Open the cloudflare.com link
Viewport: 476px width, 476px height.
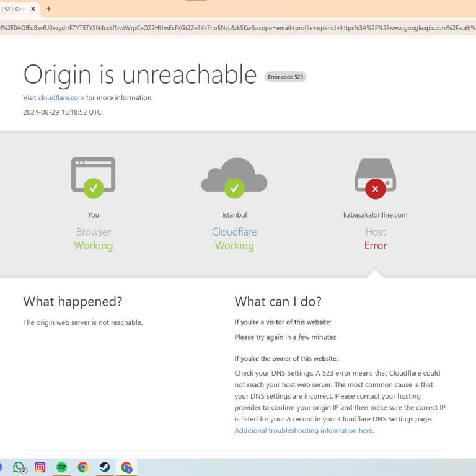[x=61, y=98]
